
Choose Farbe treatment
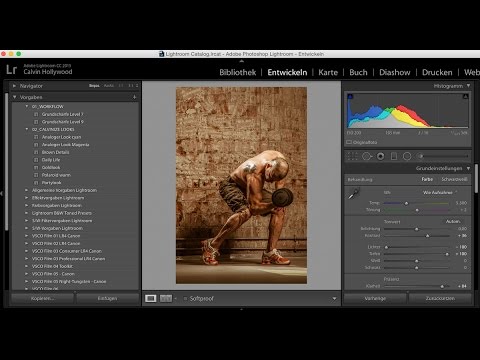tap(427, 179)
